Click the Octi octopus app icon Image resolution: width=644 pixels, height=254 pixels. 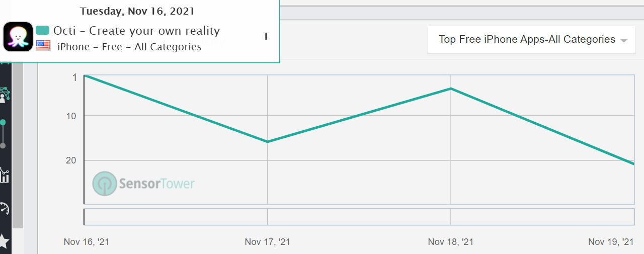tap(18, 37)
